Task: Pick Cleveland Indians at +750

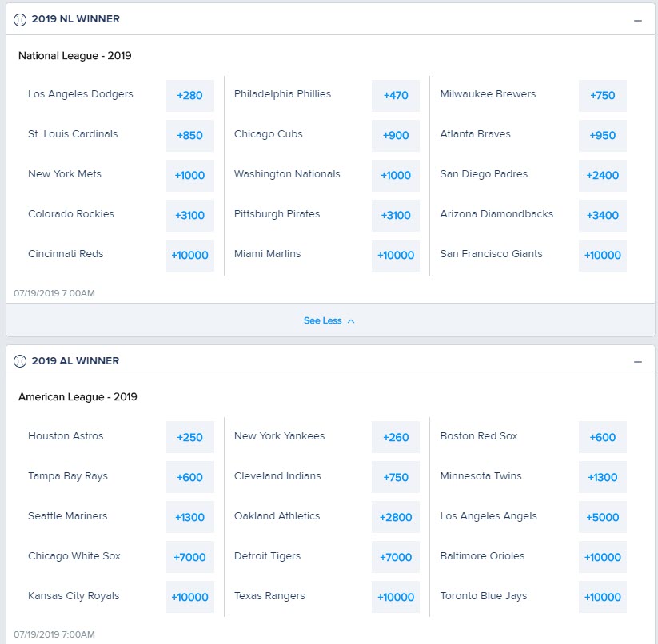Action: [396, 477]
